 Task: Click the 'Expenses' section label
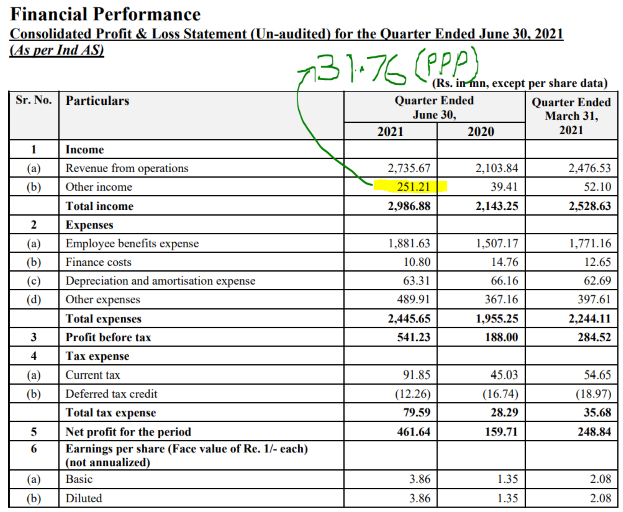pyautogui.click(x=89, y=225)
